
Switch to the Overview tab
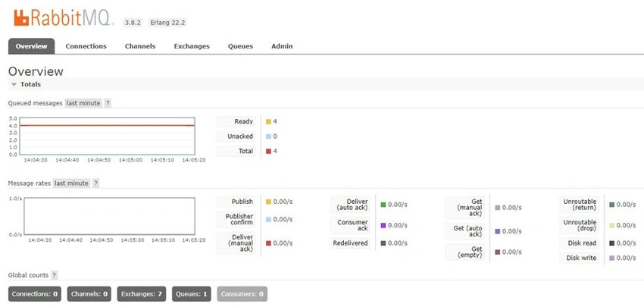click(31, 46)
